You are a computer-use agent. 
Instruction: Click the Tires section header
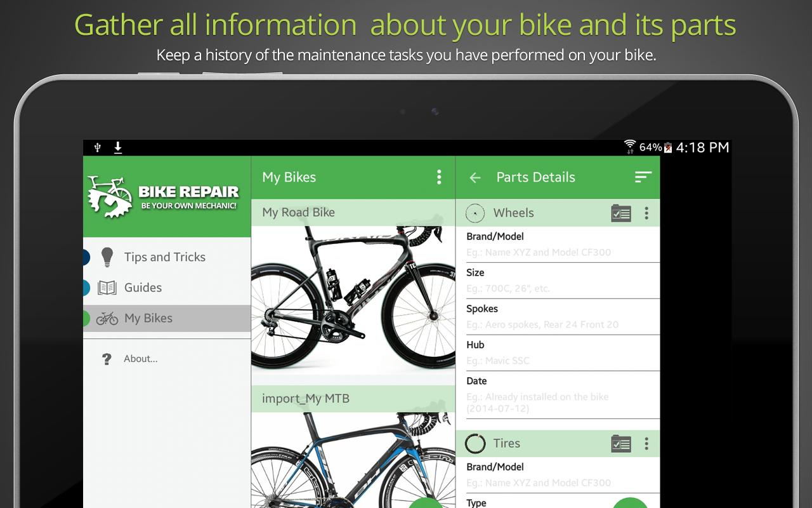point(558,444)
